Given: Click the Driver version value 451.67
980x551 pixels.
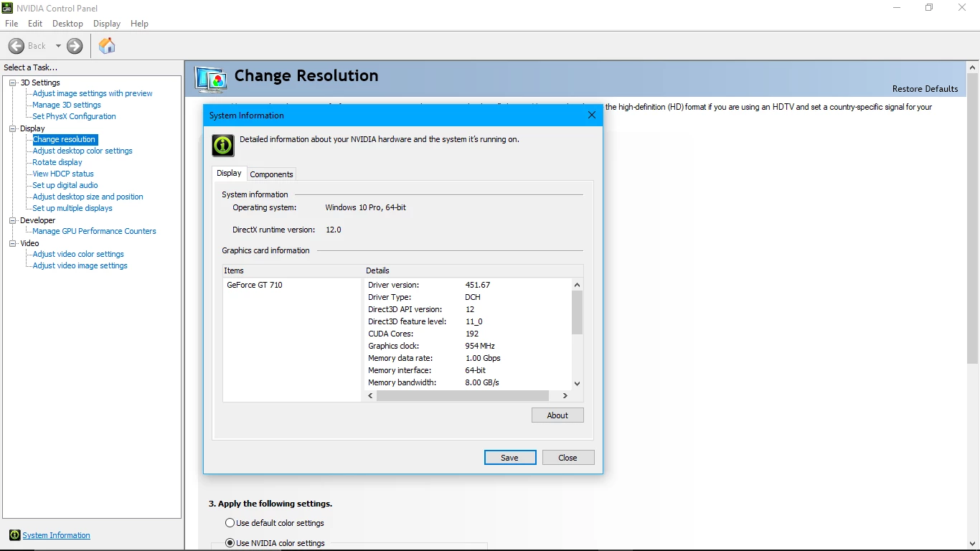Looking at the screenshot, I should pos(478,285).
